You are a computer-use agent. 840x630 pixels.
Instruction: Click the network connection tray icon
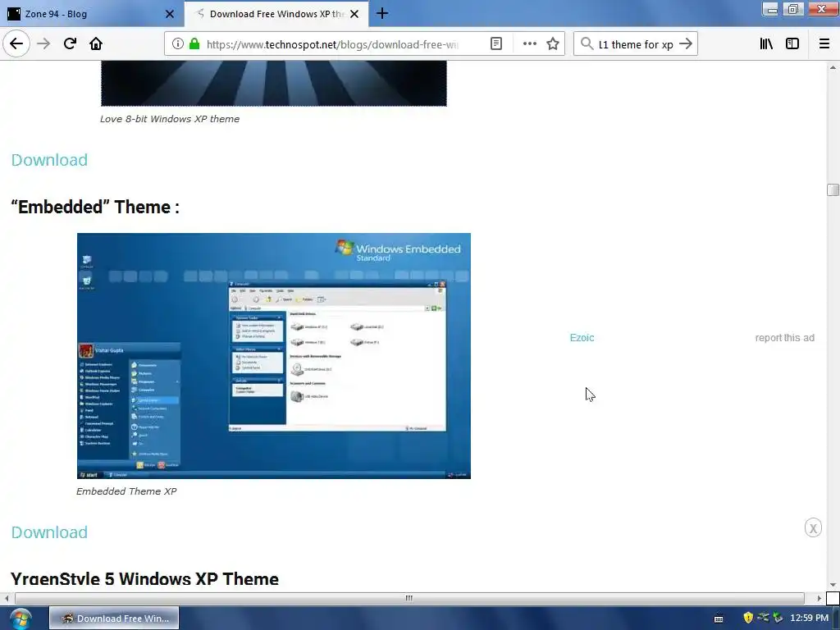coord(764,619)
